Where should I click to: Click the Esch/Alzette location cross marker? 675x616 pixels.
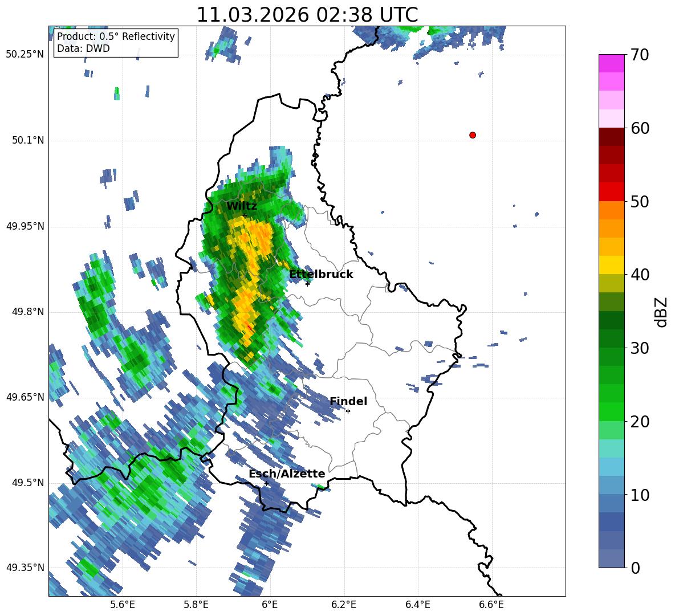point(266,483)
